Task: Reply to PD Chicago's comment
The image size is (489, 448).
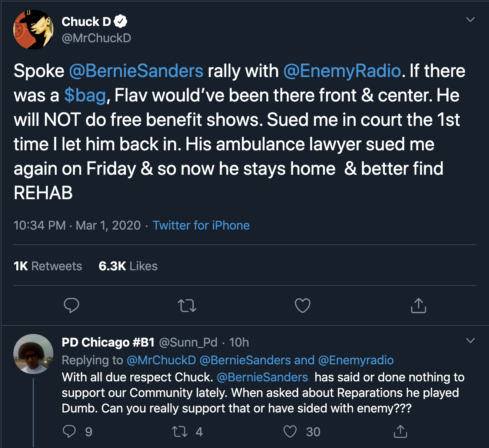Action: (69, 431)
